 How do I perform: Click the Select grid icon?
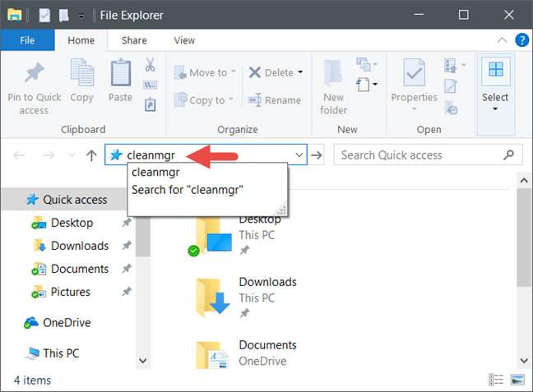click(496, 70)
